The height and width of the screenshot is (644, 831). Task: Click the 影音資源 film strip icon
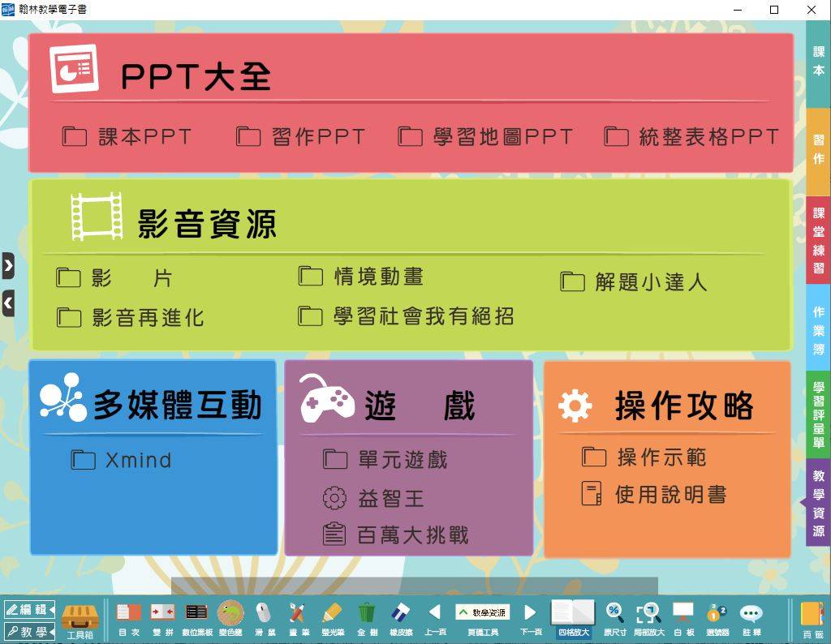[97, 216]
